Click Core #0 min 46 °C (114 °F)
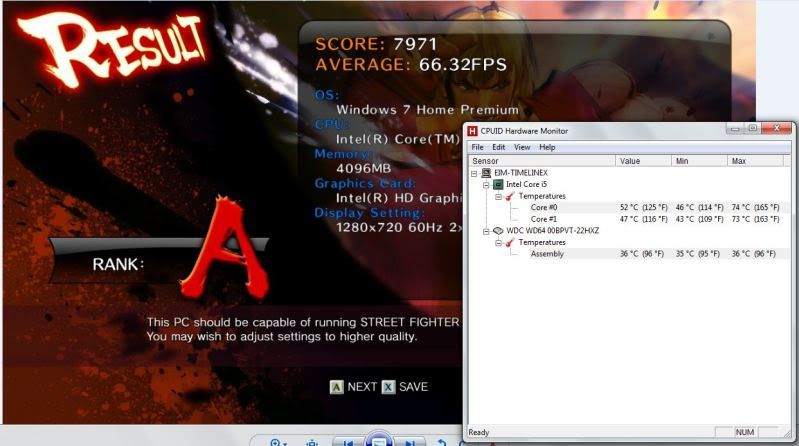Image resolution: width=799 pixels, height=446 pixels. tap(699, 207)
